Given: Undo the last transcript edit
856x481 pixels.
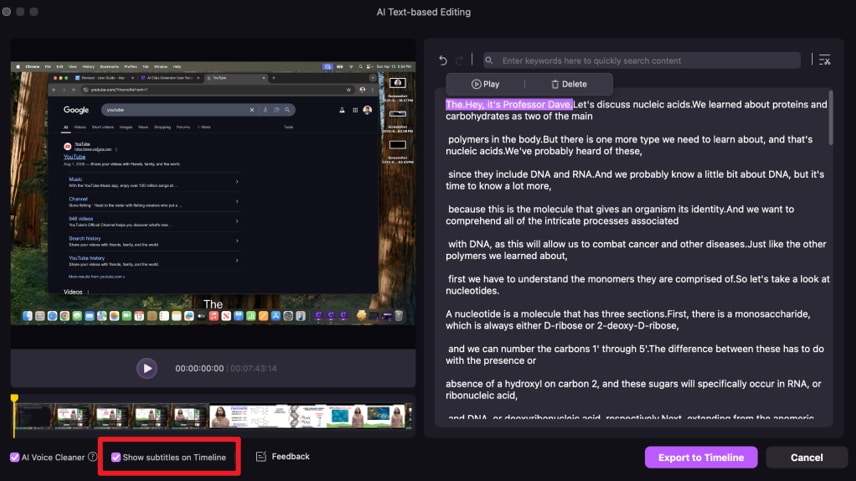Looking at the screenshot, I should [443, 60].
